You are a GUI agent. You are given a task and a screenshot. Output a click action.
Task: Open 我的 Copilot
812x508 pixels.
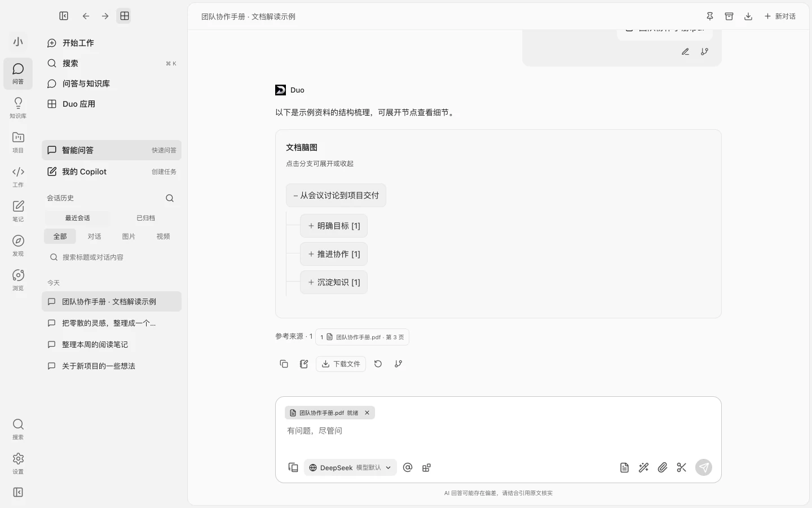(112, 172)
